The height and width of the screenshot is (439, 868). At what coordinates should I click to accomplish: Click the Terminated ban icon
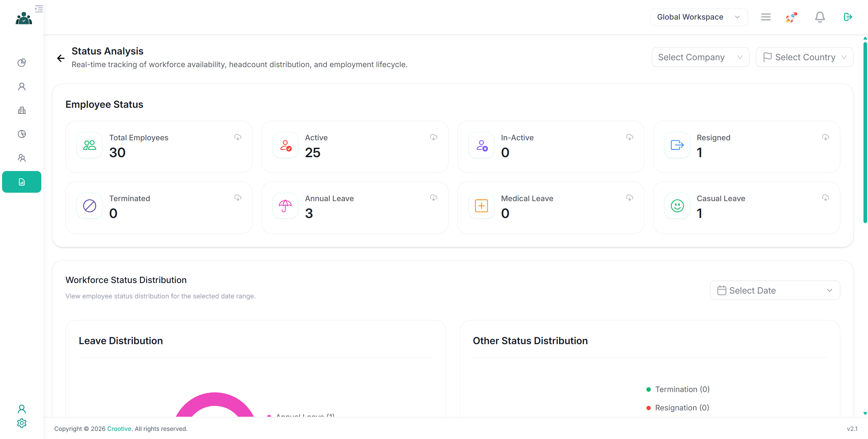(90, 206)
